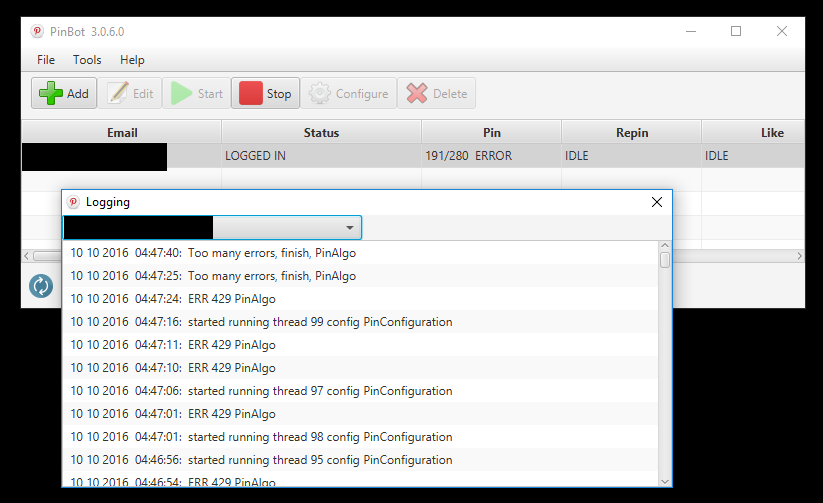Open the Help menu
This screenshot has height=503, width=823.
coord(132,60)
